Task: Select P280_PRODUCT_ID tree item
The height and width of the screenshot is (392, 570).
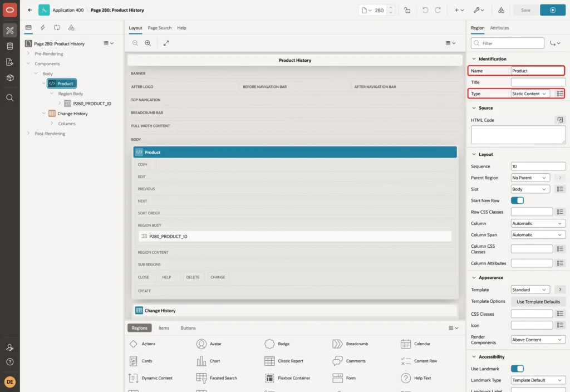Action: coord(92,104)
